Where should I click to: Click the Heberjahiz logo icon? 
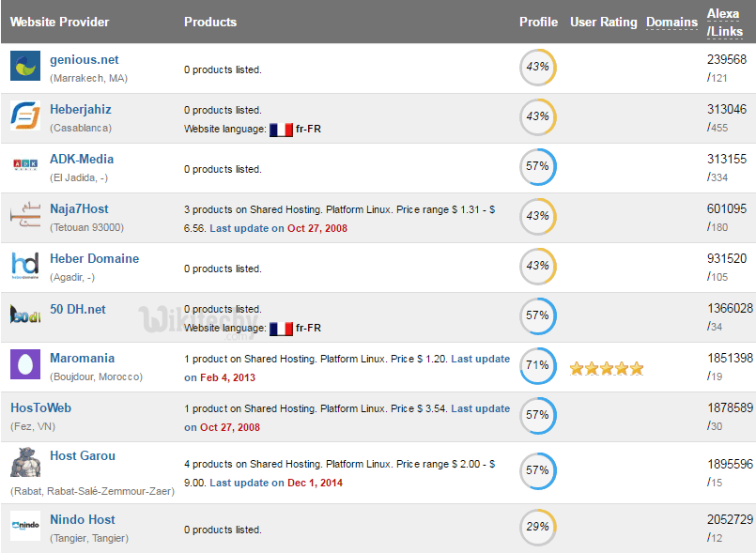click(25, 115)
